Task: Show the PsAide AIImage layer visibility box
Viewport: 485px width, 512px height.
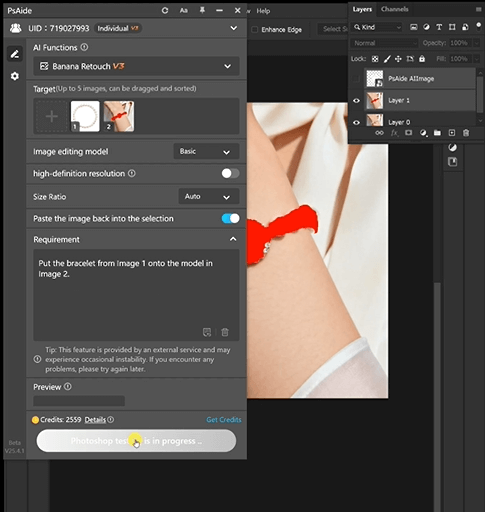Action: click(x=356, y=79)
